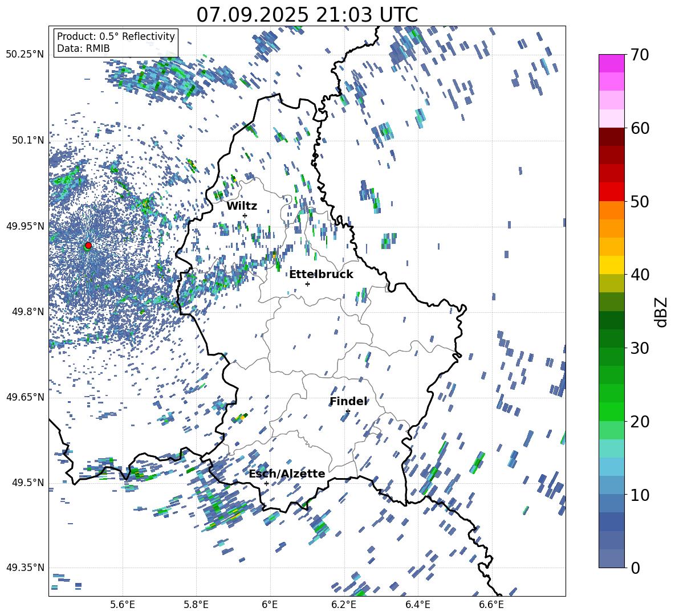Click the dBZ colorbar axis label
Viewport: 675px width, 616px height.
tap(662, 312)
